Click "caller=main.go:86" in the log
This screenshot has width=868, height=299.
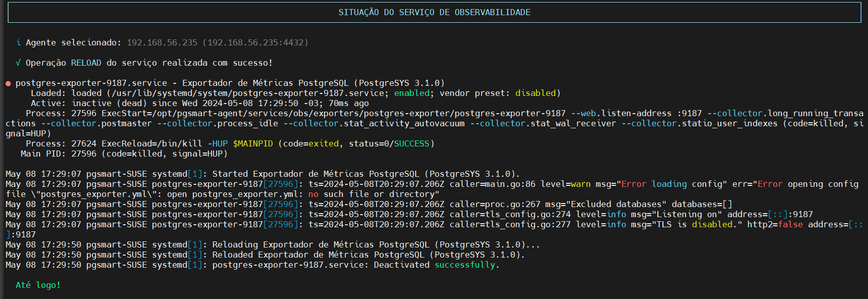[493, 184]
